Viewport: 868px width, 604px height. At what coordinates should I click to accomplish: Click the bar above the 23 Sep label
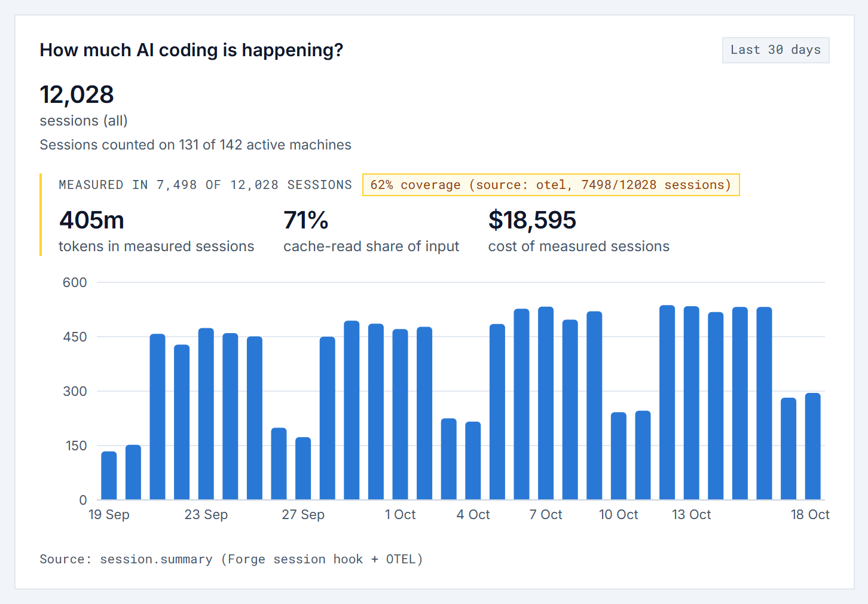click(x=206, y=414)
